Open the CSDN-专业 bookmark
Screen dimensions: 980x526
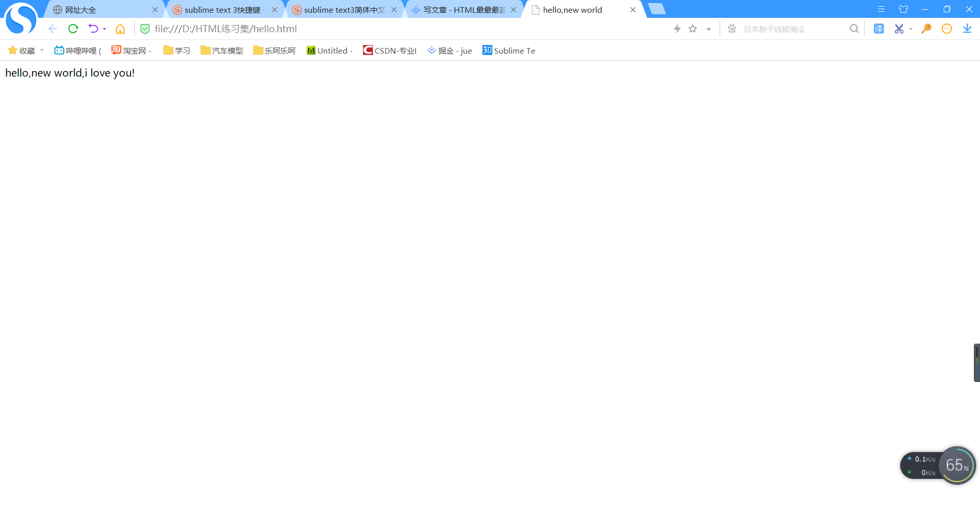coord(389,51)
